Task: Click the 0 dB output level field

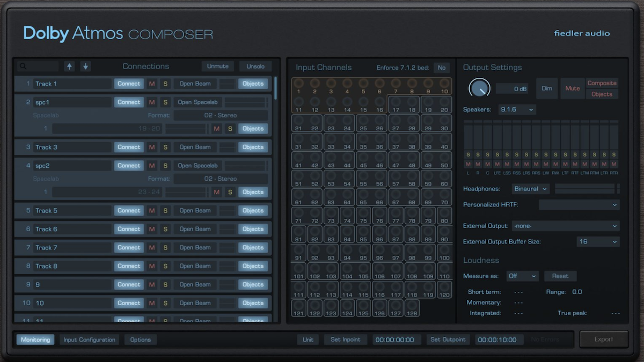Action: coord(513,88)
